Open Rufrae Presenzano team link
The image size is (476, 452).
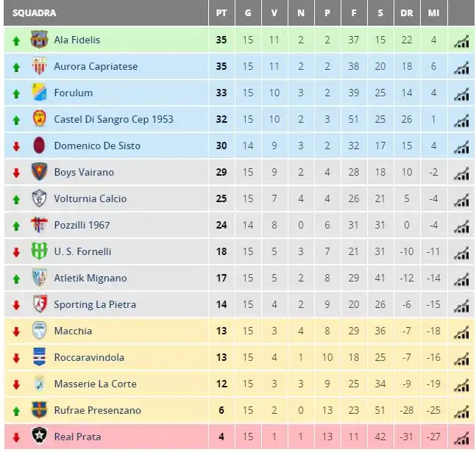(97, 410)
